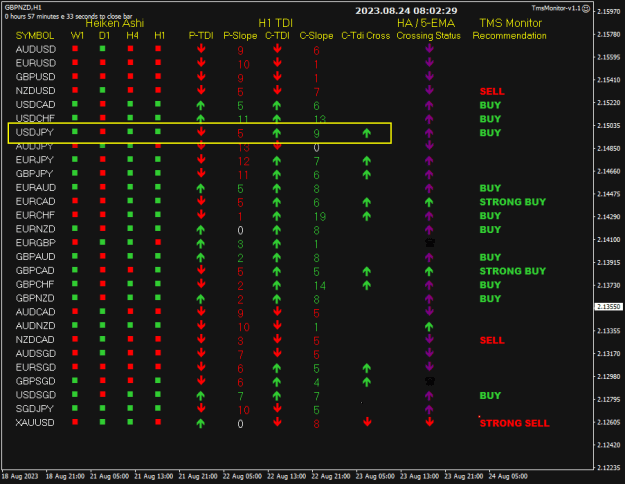The width and height of the screenshot is (625, 484).
Task: Click GBPCAD's green Crossing Status up arrow
Action: (429, 272)
